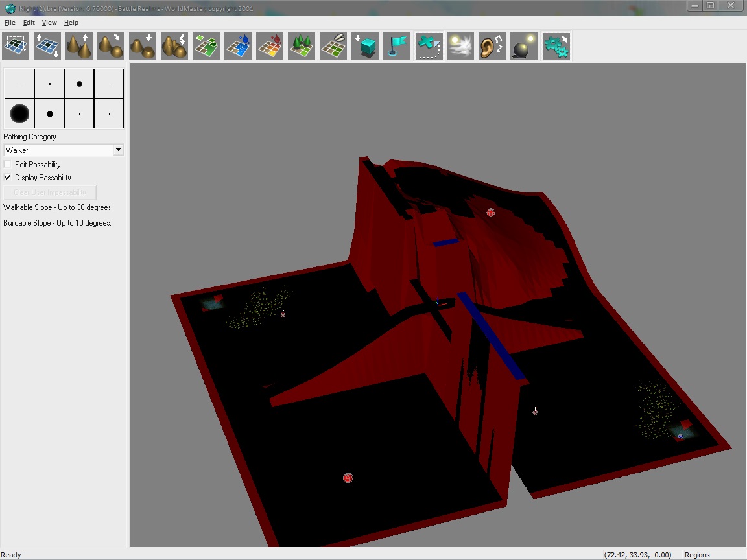Open the File menu
The height and width of the screenshot is (560, 747).
click(x=10, y=23)
